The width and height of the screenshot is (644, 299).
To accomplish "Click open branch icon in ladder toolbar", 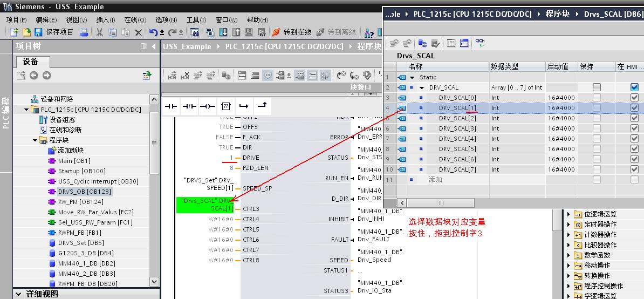I will pos(244,106).
